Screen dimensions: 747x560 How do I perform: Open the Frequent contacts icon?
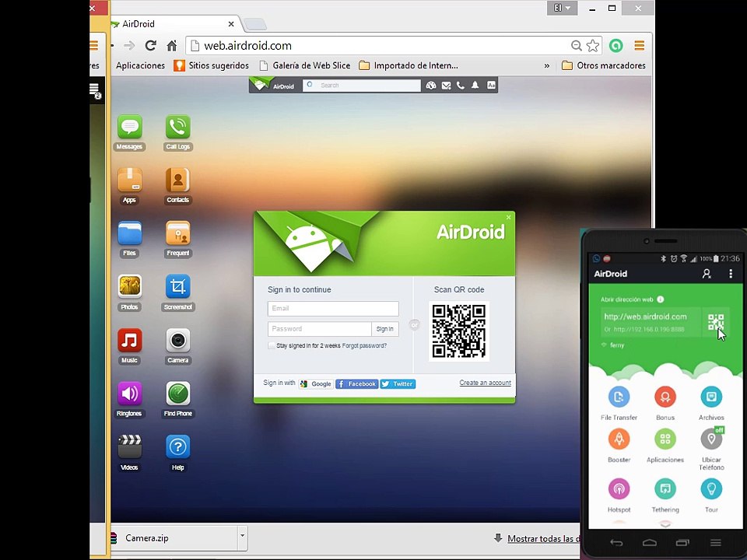coord(177,234)
